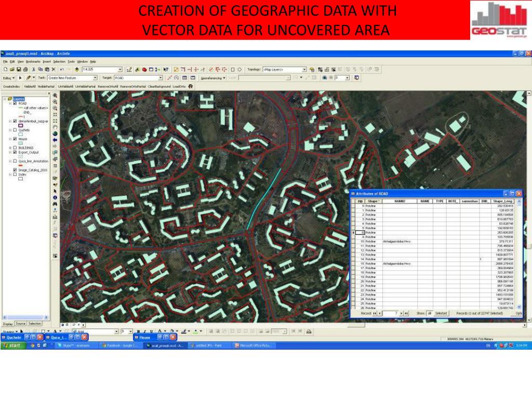This screenshot has height=399, width=532.
Task: Enable the Quchebi layer checkbox
Action: (15, 130)
